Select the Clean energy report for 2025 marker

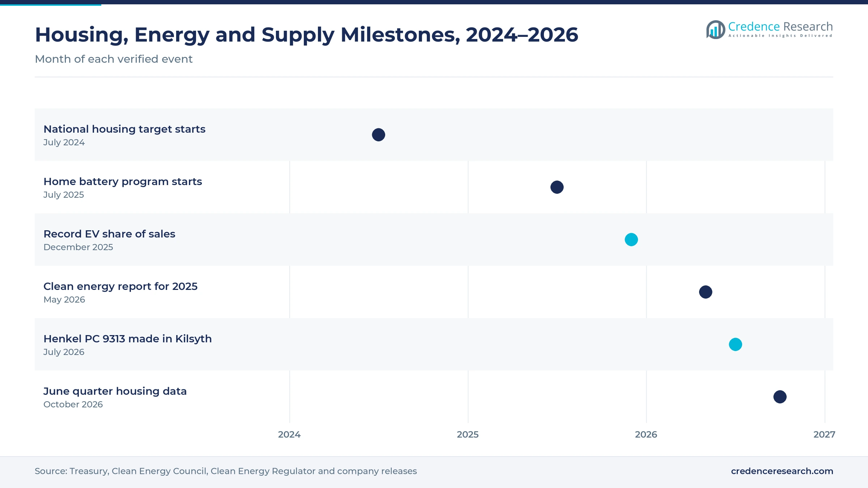706,292
